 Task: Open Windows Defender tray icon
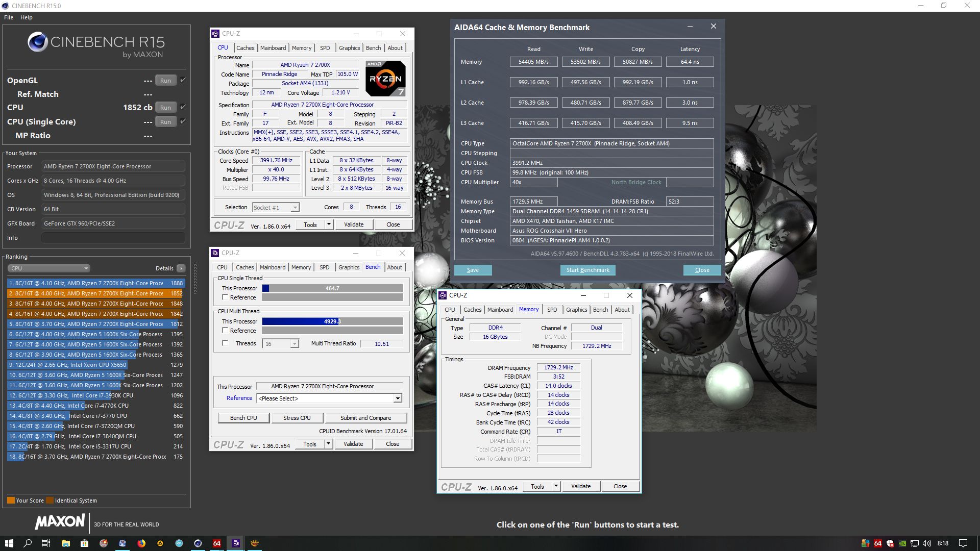[x=890, y=543]
